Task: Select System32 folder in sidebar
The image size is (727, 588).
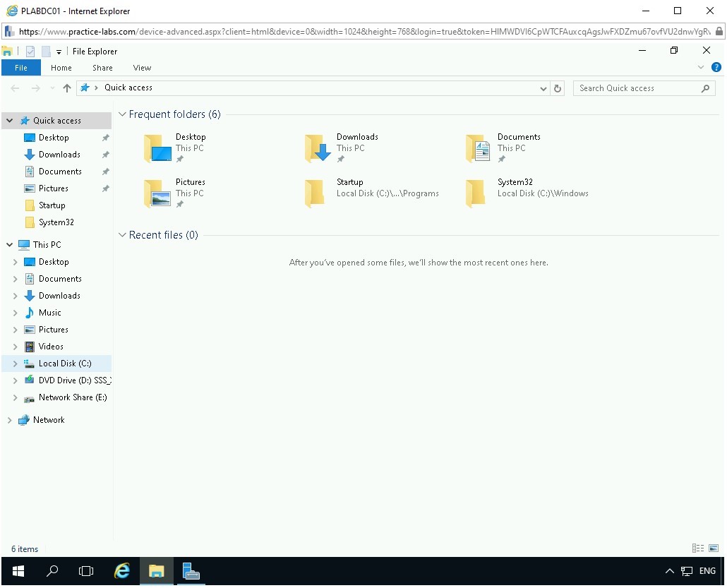Action: tap(56, 222)
